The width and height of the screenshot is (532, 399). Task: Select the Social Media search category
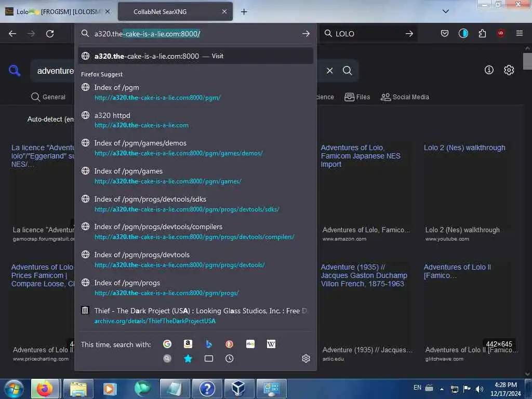[405, 97]
